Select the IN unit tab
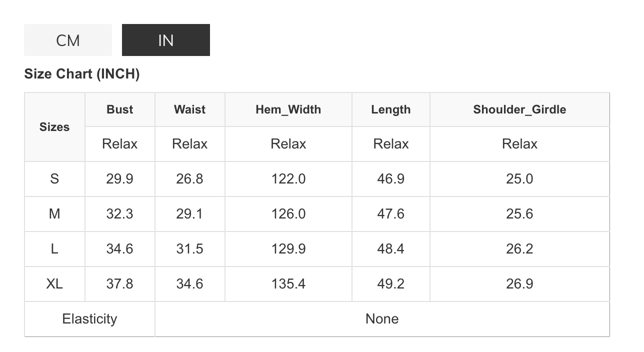This screenshot has height=352, width=644. (x=165, y=40)
